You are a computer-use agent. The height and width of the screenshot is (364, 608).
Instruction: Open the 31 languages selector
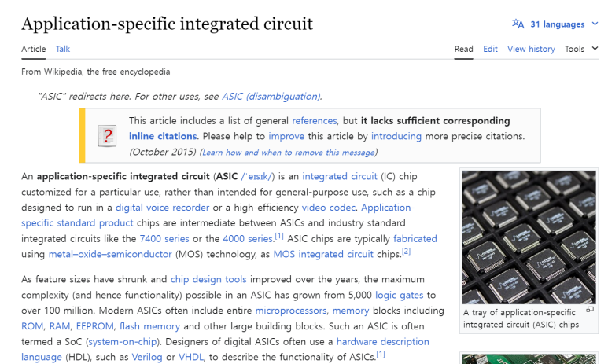[x=557, y=24]
